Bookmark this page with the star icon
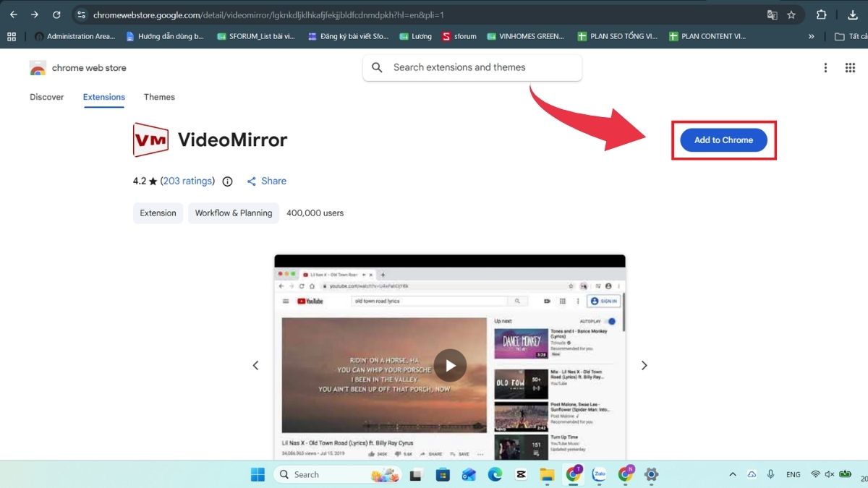The image size is (868, 488). 791,14
